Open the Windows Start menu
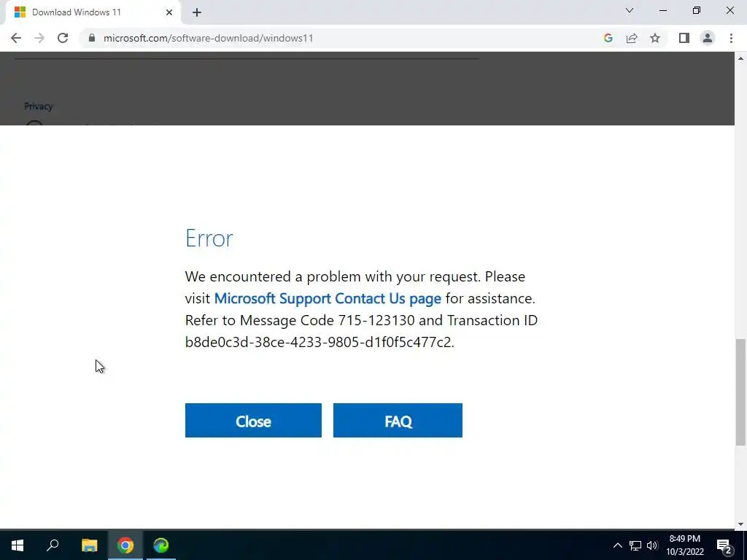The image size is (747, 560). [x=18, y=545]
